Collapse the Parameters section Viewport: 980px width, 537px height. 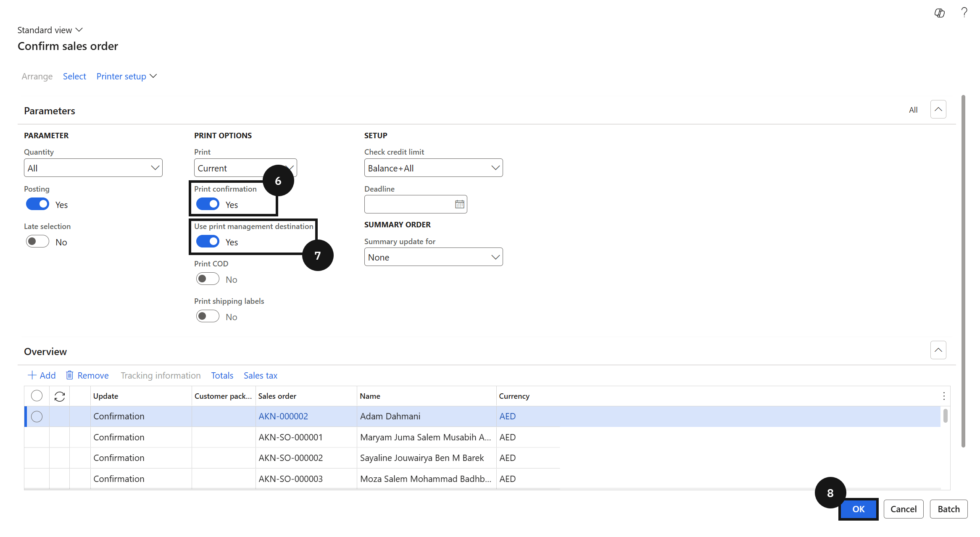(938, 109)
